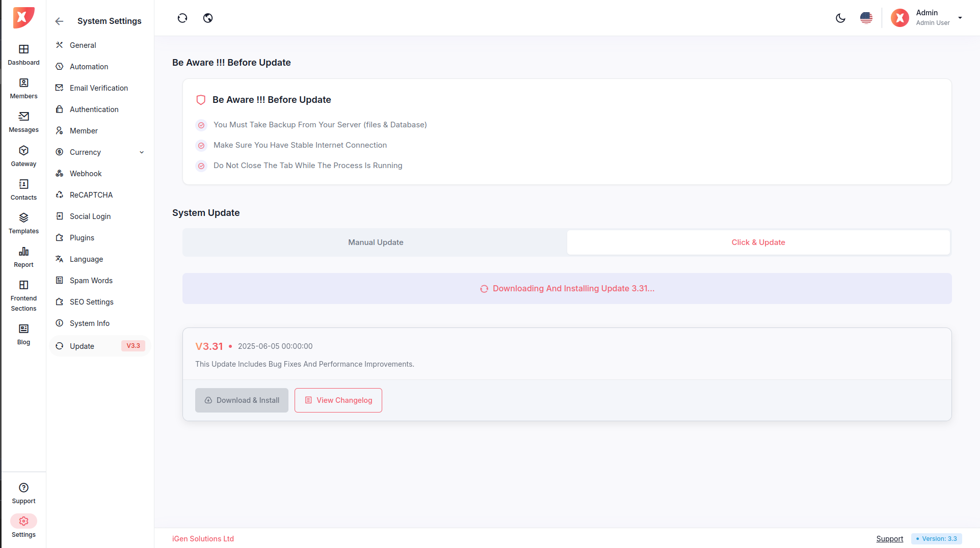
Task: Open the Admin user dropdown arrow
Action: (960, 18)
